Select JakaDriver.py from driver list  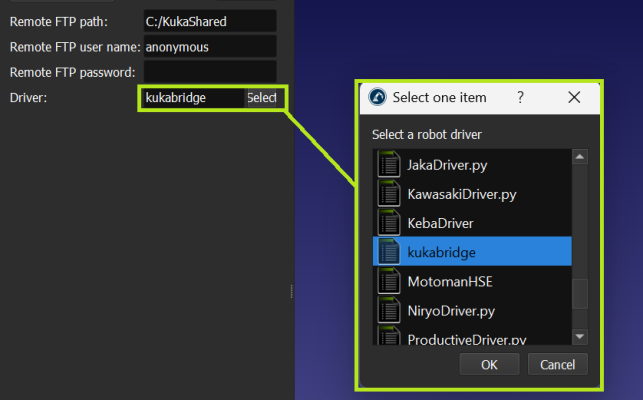coord(446,165)
